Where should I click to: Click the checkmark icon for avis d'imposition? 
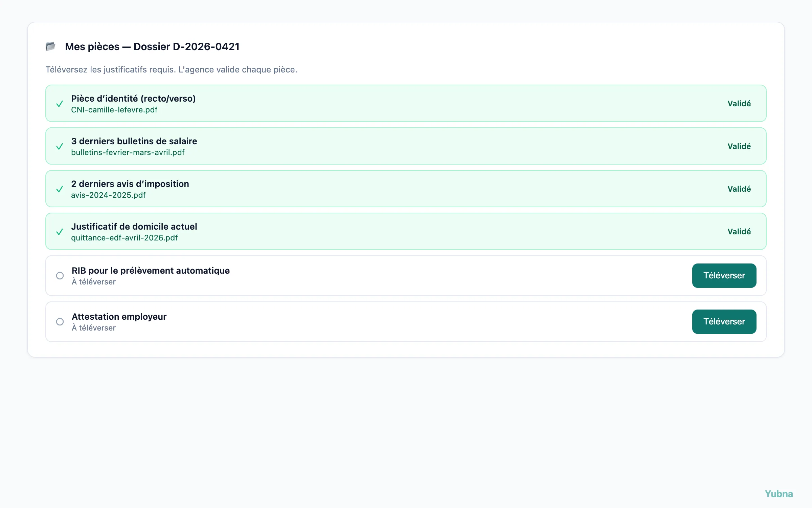[60, 189]
